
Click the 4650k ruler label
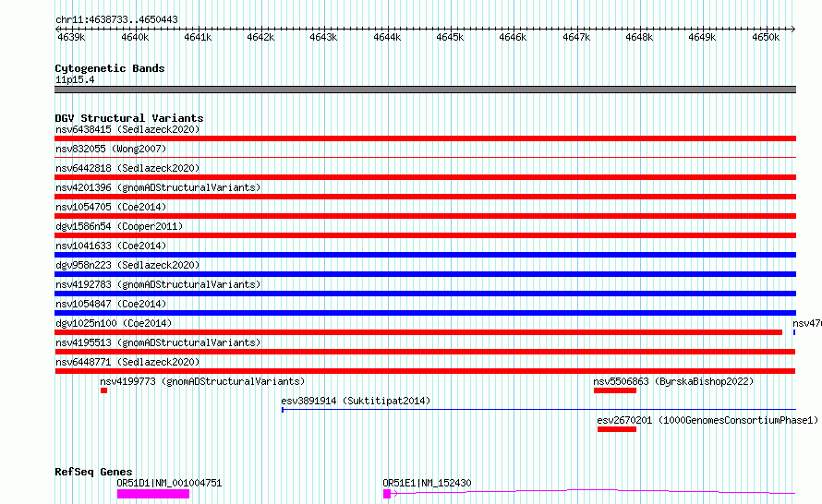(766, 38)
